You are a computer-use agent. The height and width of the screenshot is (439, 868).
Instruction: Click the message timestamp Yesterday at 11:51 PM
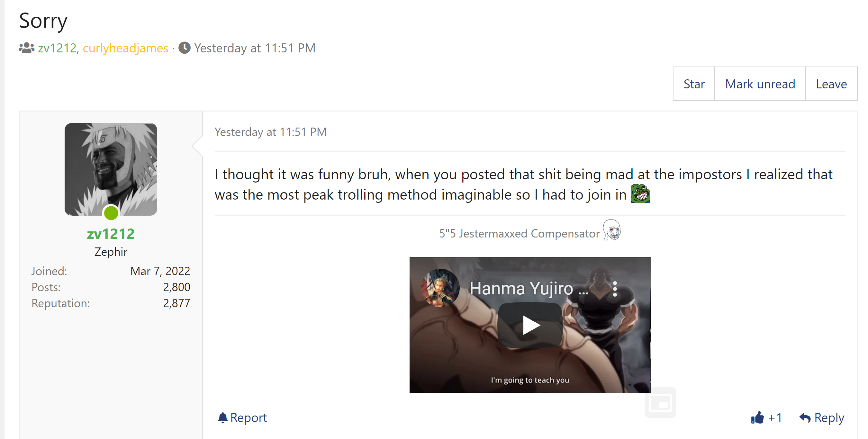point(271,132)
